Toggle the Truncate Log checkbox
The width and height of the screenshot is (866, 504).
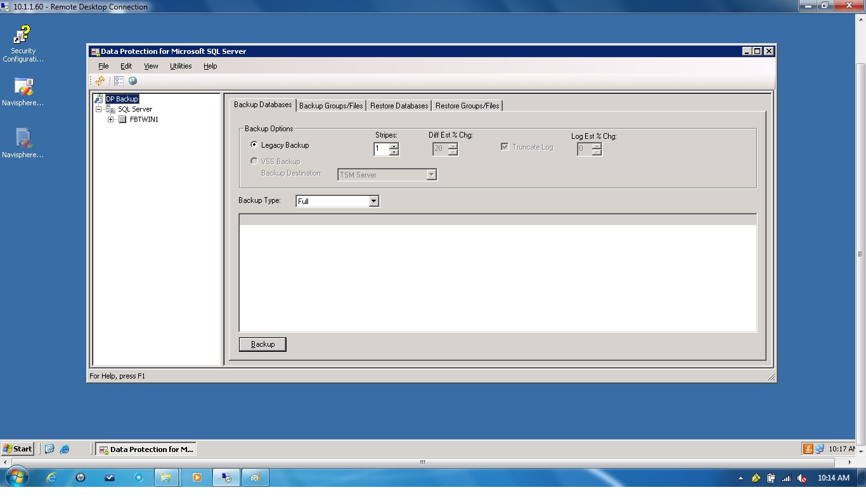click(505, 147)
